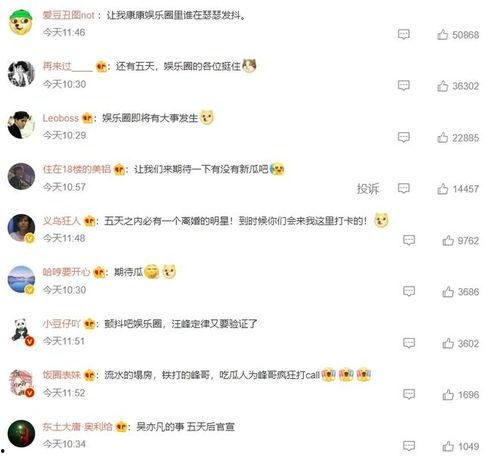Click the landscape lake avatar
Screen dimensions: 499x457
(x=21, y=279)
